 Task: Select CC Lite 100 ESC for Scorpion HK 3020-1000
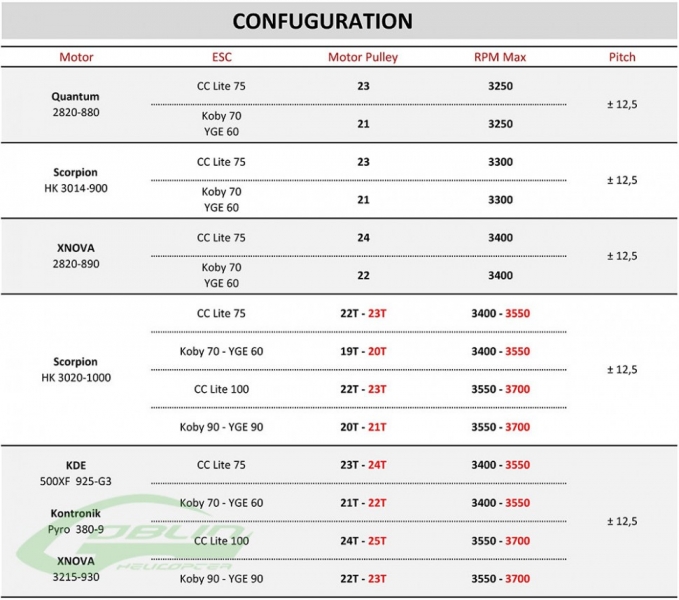(222, 389)
